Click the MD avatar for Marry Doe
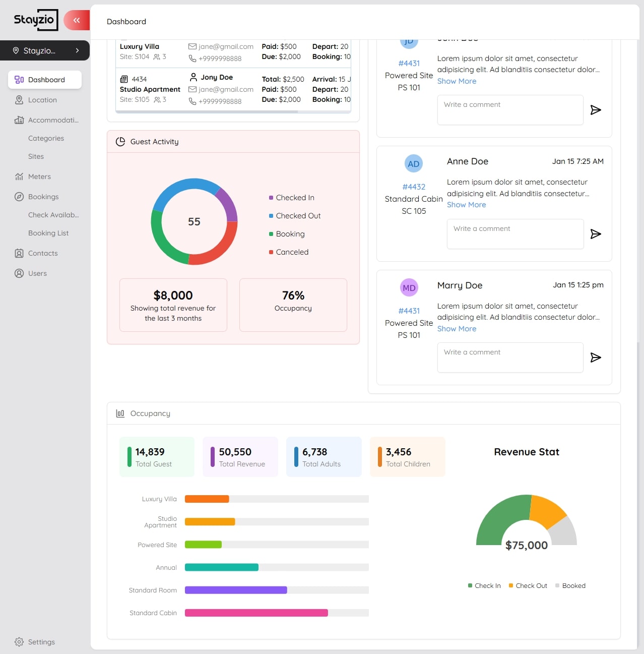Image resolution: width=644 pixels, height=654 pixels. 409,288
